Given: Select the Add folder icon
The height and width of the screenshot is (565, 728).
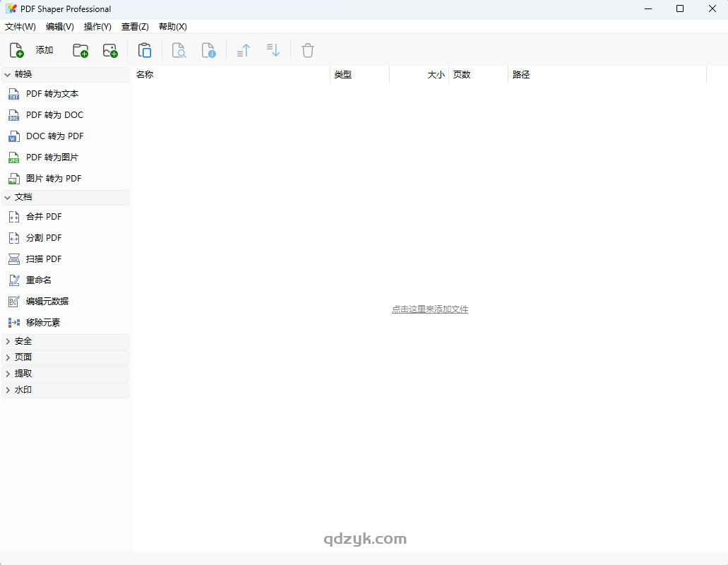Looking at the screenshot, I should (x=80, y=49).
